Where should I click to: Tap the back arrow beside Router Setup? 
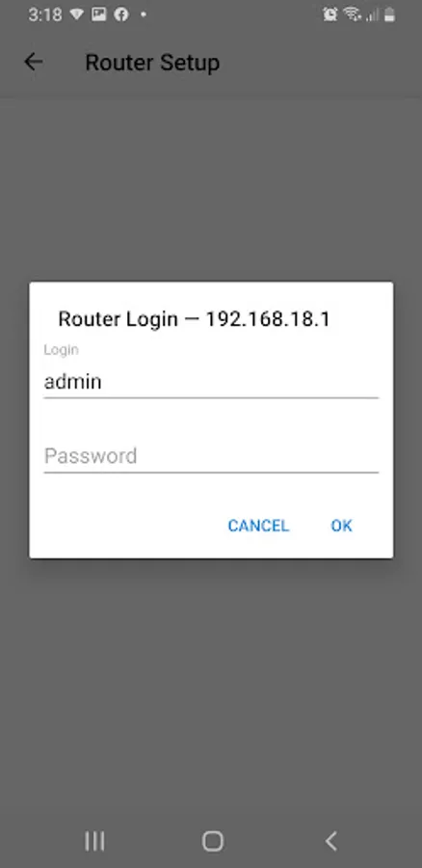pyautogui.click(x=33, y=62)
